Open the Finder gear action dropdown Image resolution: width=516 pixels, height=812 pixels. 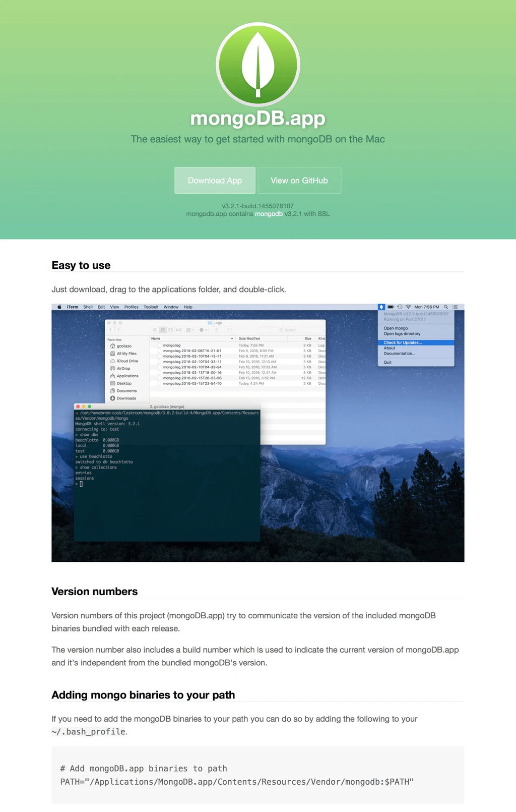204,330
